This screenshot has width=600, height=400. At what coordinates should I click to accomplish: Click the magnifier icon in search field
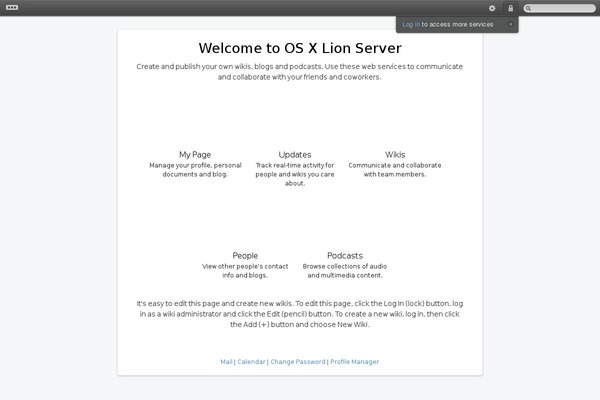(528, 8)
